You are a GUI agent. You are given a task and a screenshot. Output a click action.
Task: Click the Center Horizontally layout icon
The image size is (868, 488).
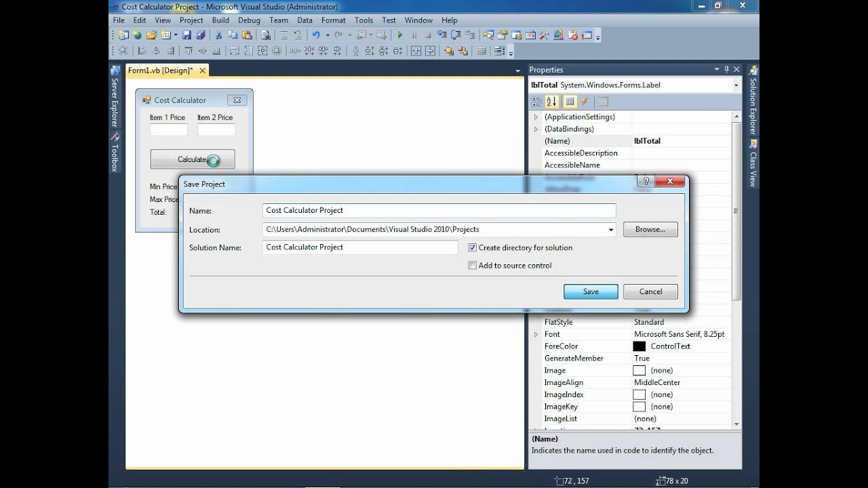tap(416, 51)
